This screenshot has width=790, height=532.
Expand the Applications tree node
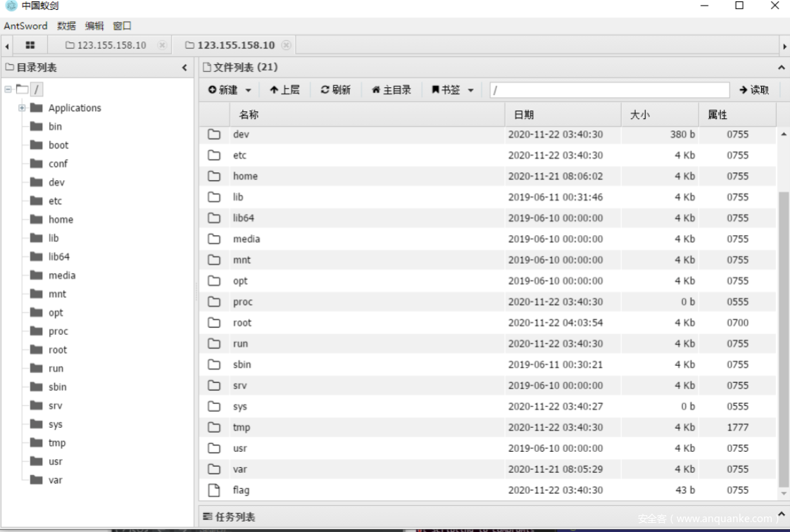[x=22, y=108]
